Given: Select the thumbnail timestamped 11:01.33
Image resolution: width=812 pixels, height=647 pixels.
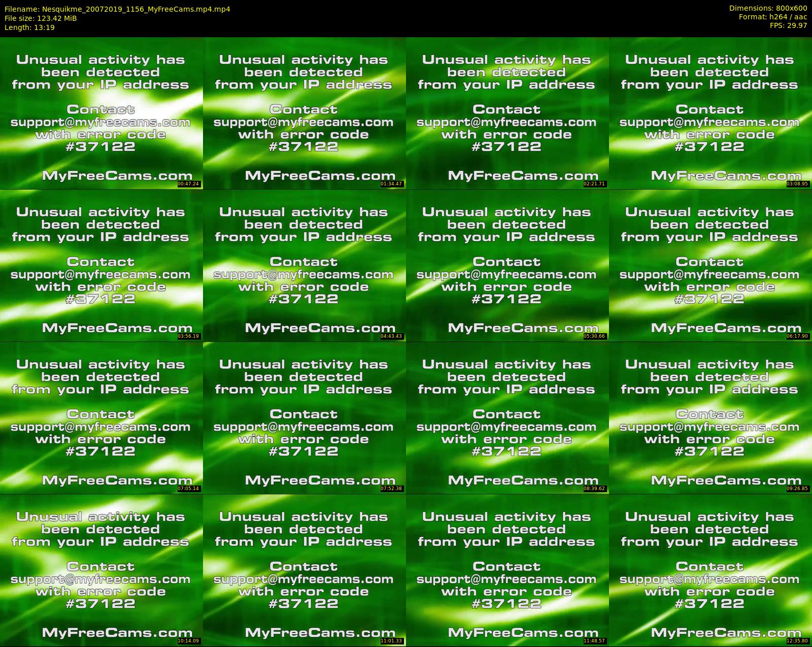Looking at the screenshot, I should (304, 570).
